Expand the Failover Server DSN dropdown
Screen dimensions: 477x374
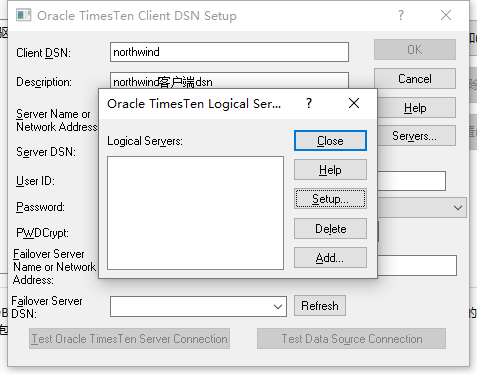[278, 307]
